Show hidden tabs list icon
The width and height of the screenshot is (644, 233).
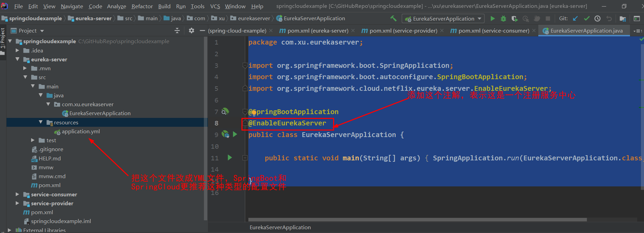coord(638,31)
